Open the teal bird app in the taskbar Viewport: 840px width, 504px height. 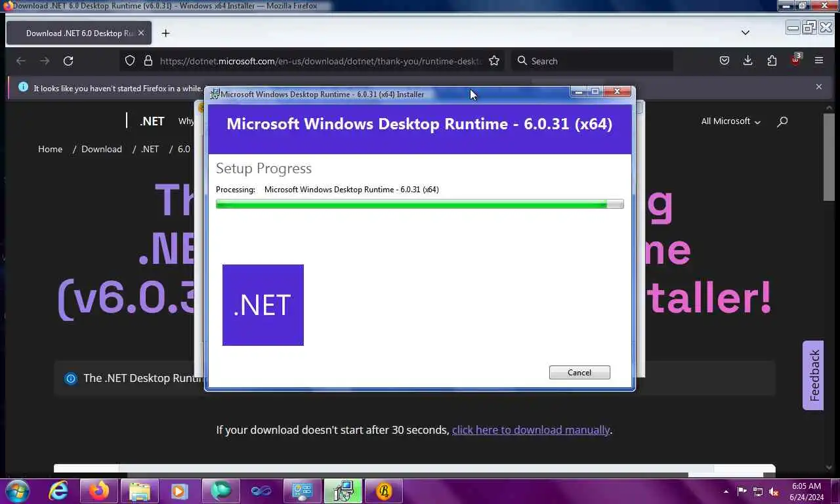[221, 491]
